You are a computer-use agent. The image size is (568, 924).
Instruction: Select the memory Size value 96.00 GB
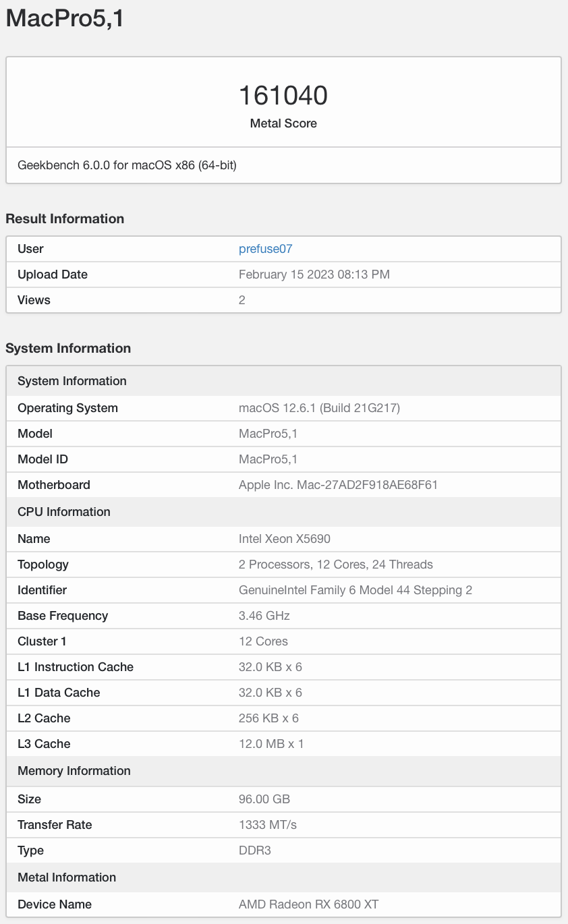click(264, 799)
